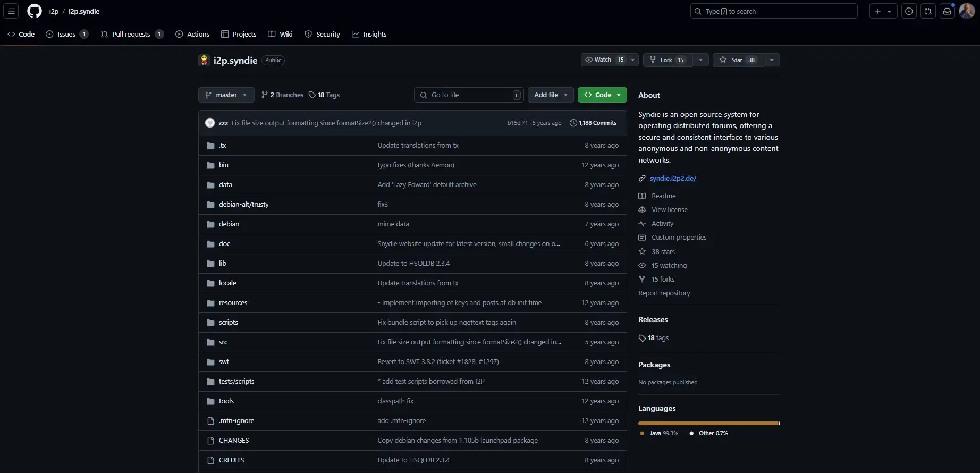Click the debian folder icon

210,224
